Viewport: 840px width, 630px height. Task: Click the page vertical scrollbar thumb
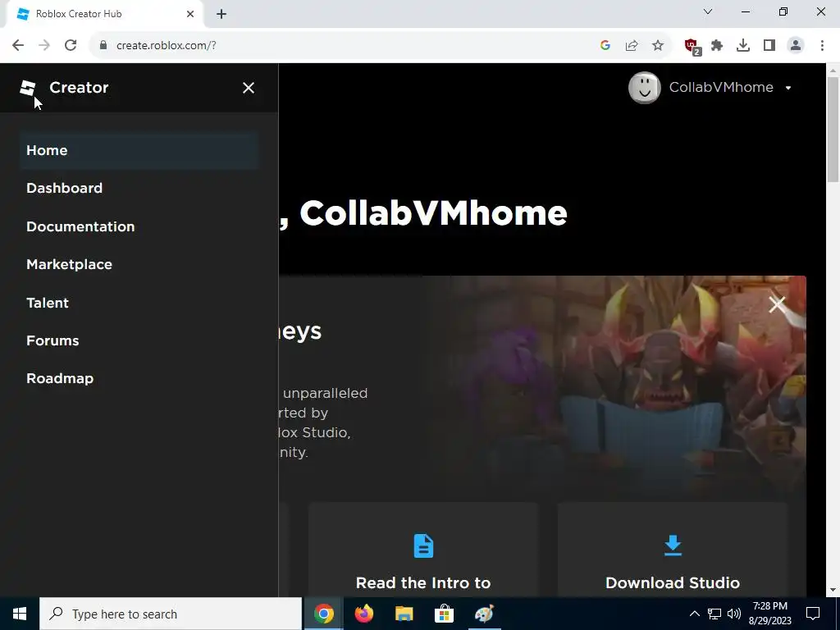pyautogui.click(x=833, y=130)
